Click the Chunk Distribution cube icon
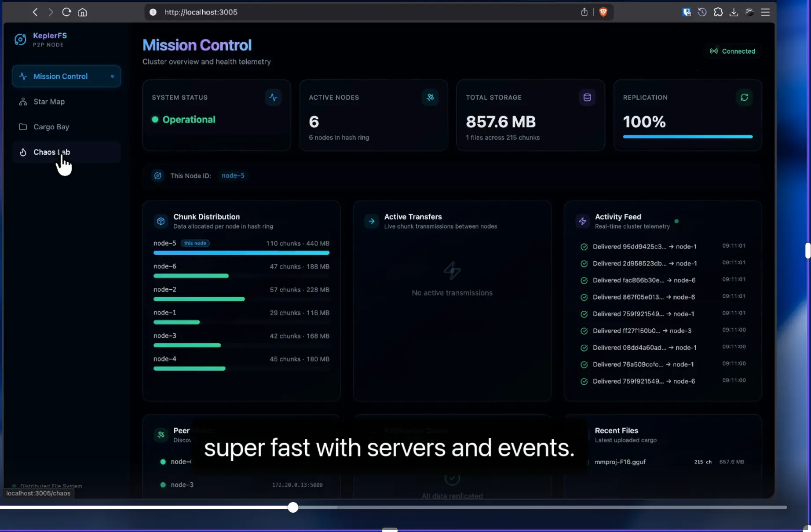 click(x=161, y=221)
